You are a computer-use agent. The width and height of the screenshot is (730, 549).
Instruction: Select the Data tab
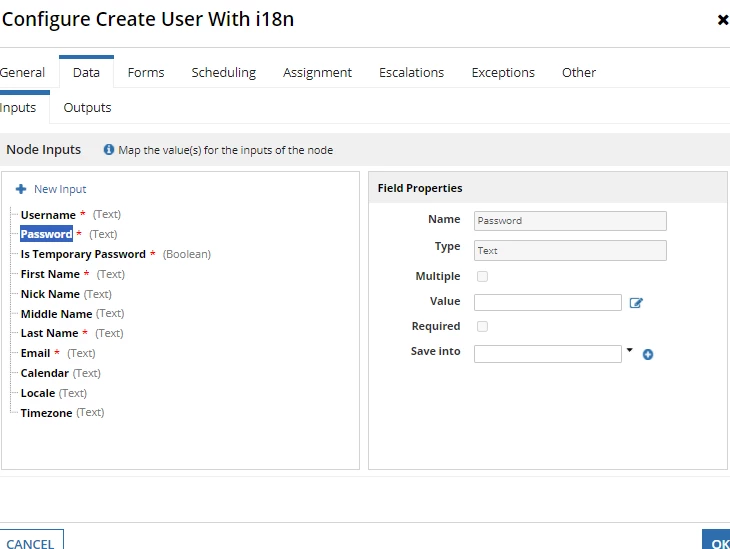(87, 72)
